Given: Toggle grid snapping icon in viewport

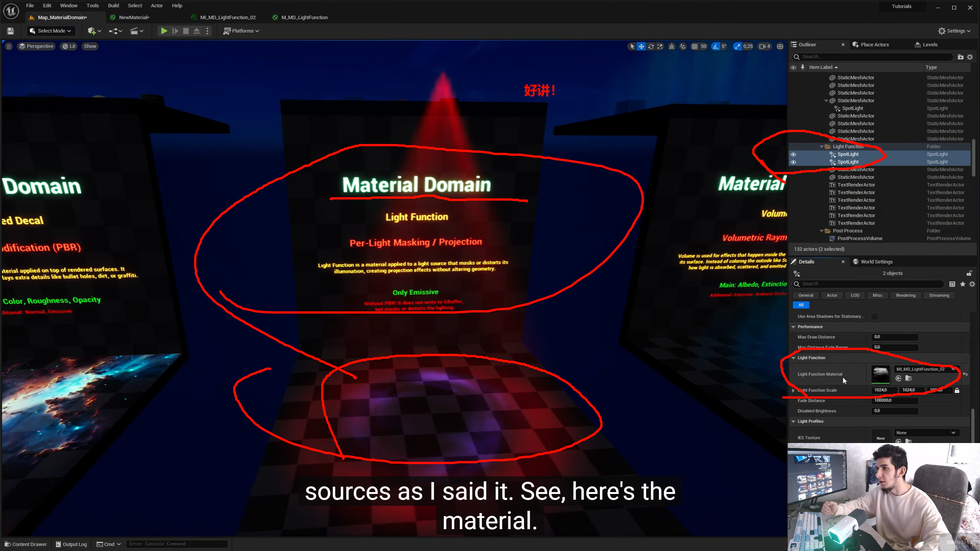Looking at the screenshot, I should point(694,46).
